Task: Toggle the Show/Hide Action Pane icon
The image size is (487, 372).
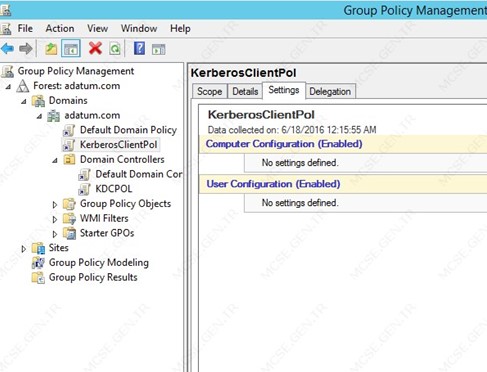Action: click(158, 49)
